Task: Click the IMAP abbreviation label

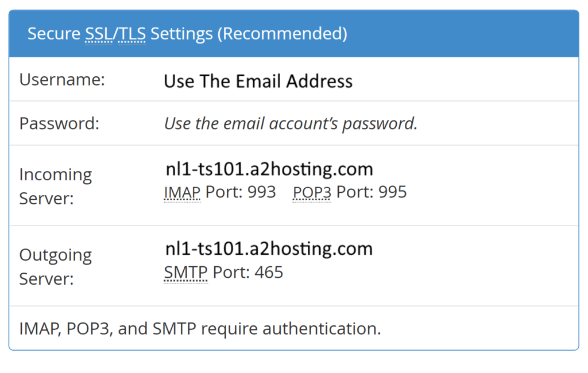Action: click(x=182, y=193)
